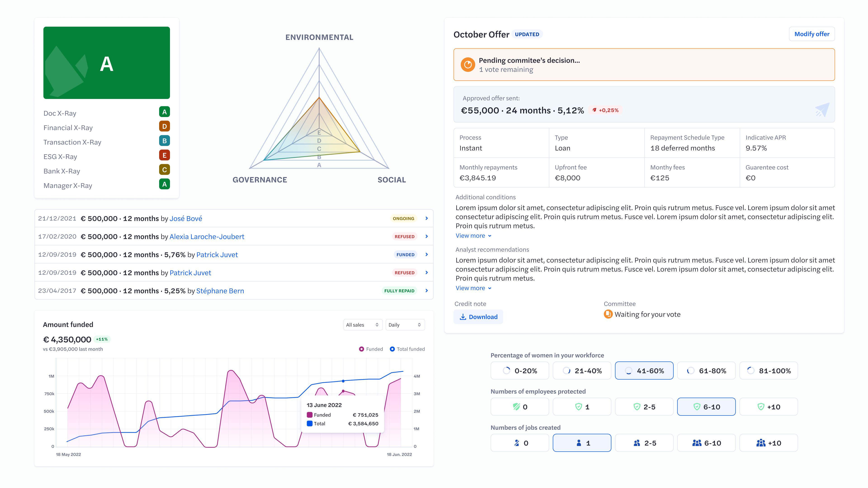Click the Download icon next to Credit note
Screen dimensions: 868x488
(463, 317)
